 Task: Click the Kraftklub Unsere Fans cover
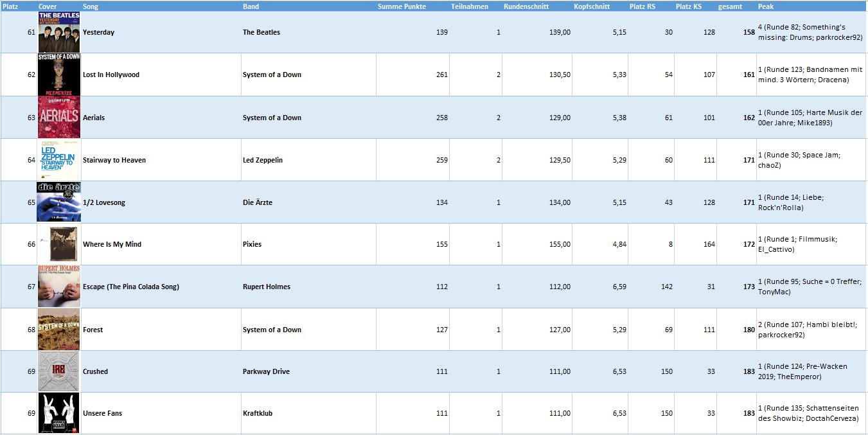coord(59,413)
